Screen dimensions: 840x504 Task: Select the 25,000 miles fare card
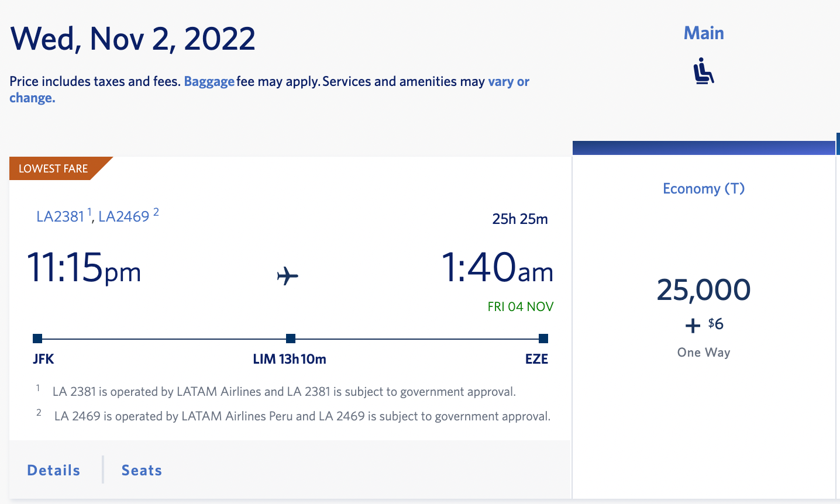tap(703, 289)
